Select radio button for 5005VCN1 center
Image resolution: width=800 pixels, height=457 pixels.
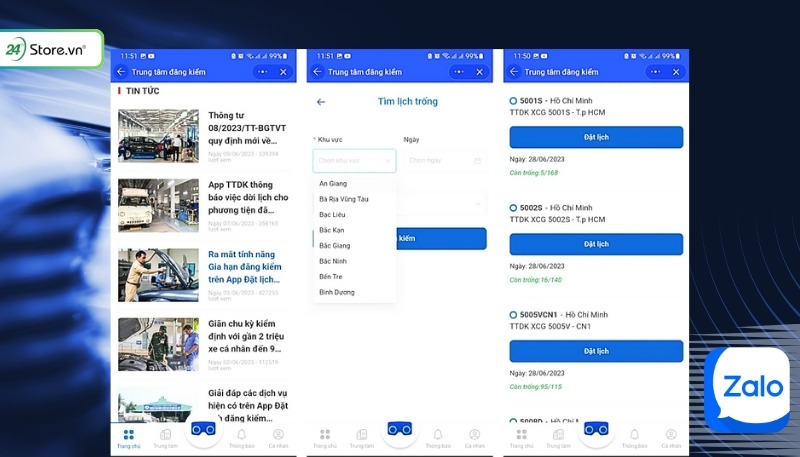pyautogui.click(x=513, y=315)
